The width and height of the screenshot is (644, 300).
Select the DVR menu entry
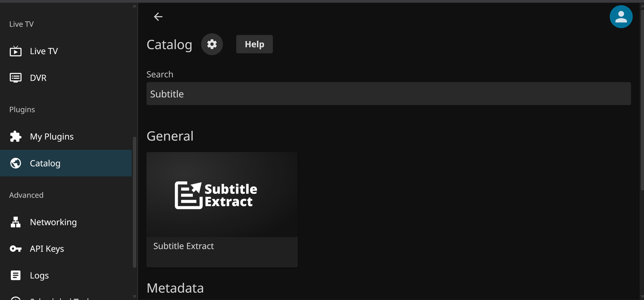(38, 78)
